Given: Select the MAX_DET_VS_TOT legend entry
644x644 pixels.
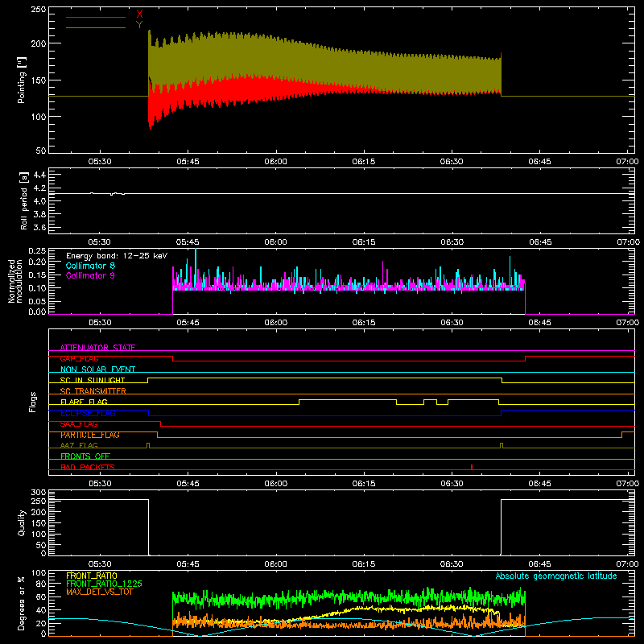Looking at the screenshot, I should point(100,592).
